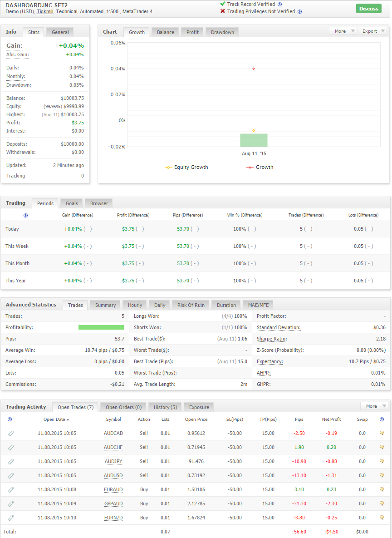The height and width of the screenshot is (538, 392).
Task: Open Summary tab in Advanced Statistics
Action: click(105, 305)
